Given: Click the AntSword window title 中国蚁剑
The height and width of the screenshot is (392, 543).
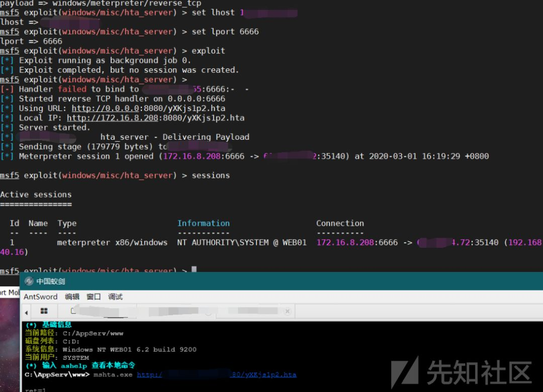Looking at the screenshot, I should click(x=51, y=281).
